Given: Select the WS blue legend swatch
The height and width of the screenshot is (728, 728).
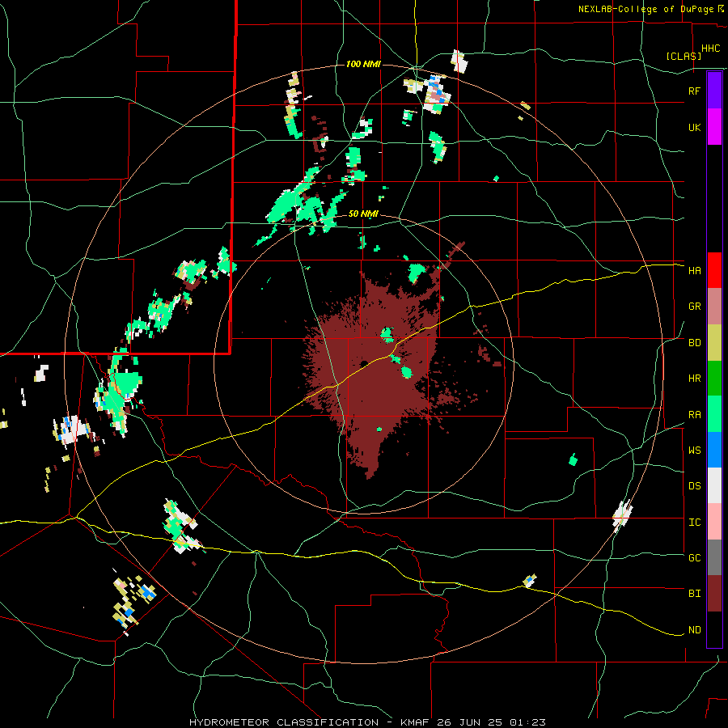Looking at the screenshot, I should click(714, 450).
